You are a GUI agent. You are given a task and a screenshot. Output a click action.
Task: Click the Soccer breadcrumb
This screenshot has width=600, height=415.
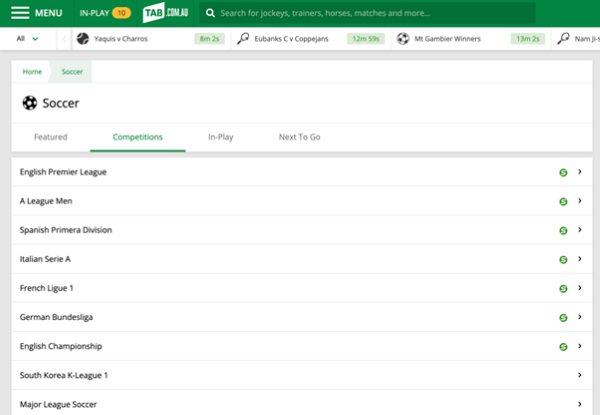click(72, 72)
